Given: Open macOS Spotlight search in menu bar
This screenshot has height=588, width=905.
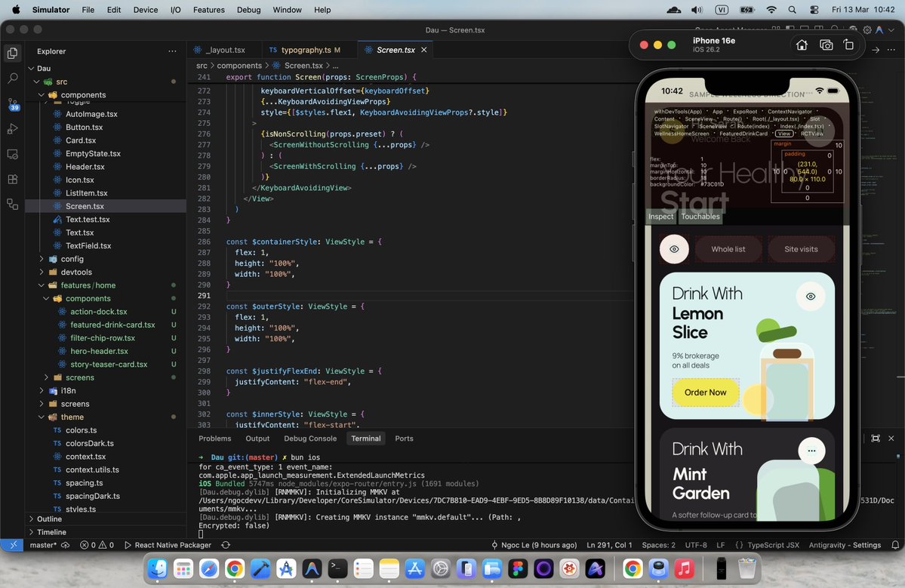Looking at the screenshot, I should pos(793,10).
